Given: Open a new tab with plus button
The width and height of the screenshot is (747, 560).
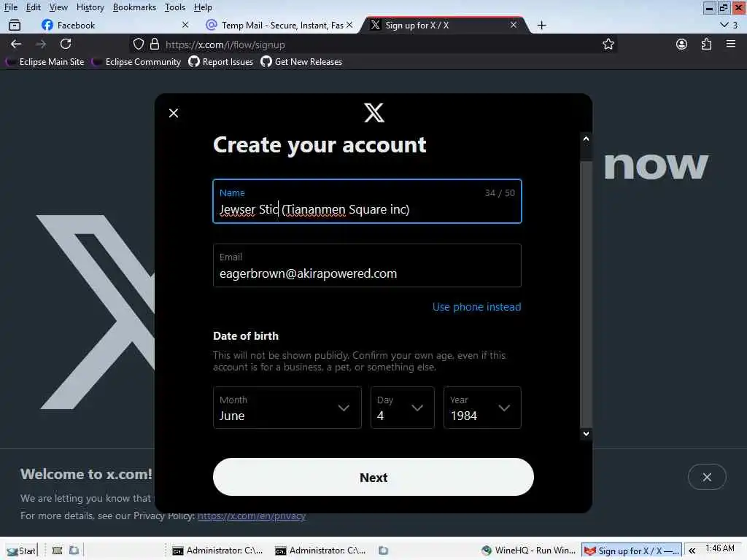Looking at the screenshot, I should (x=542, y=26).
